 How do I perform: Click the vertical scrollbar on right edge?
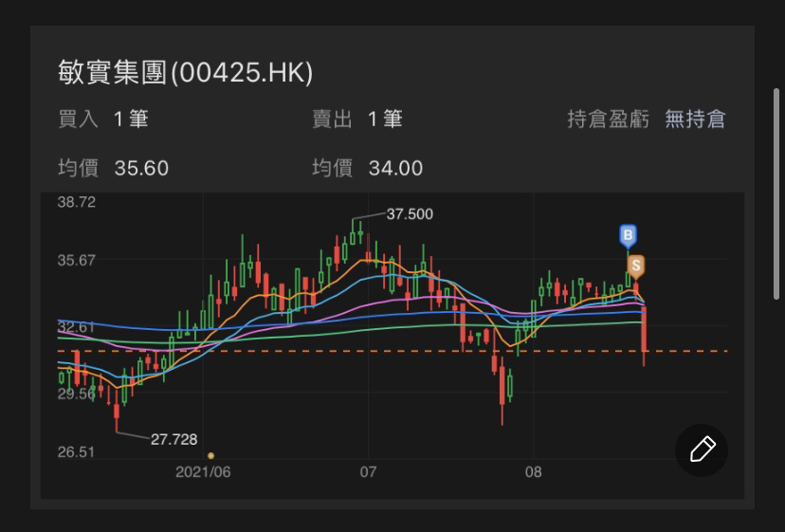(776, 193)
